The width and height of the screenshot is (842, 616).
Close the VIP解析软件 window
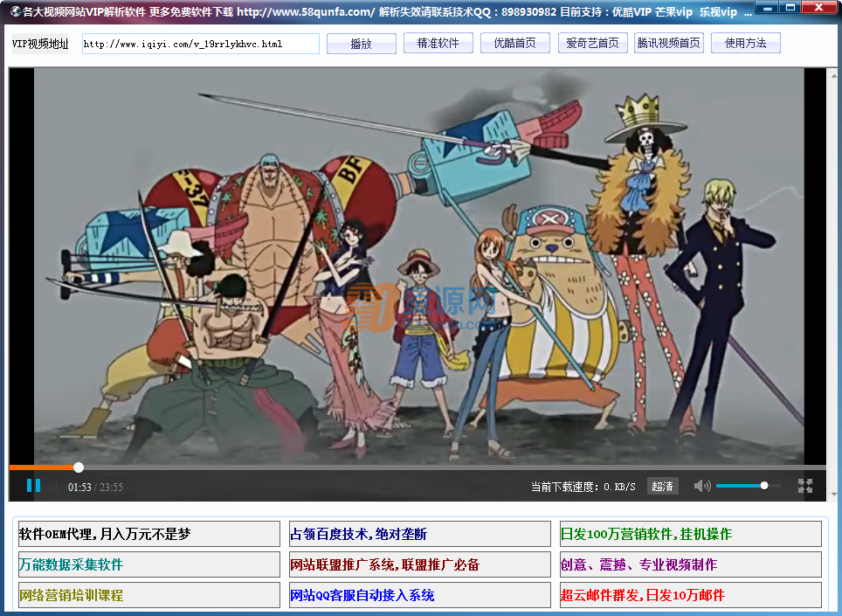tap(819, 8)
